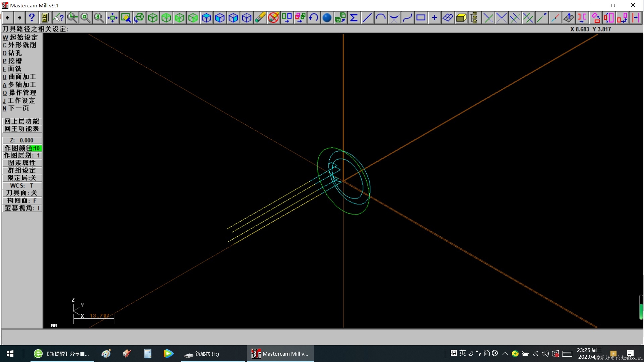644x362 pixels.
Task: Click the next toolbar page arrow
Action: [19, 17]
